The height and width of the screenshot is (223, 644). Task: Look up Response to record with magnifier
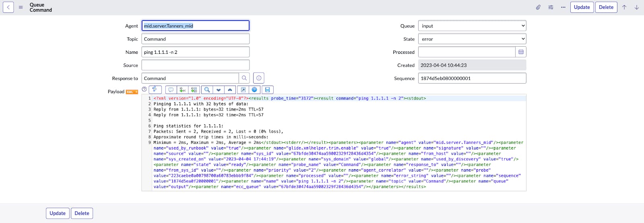244,78
